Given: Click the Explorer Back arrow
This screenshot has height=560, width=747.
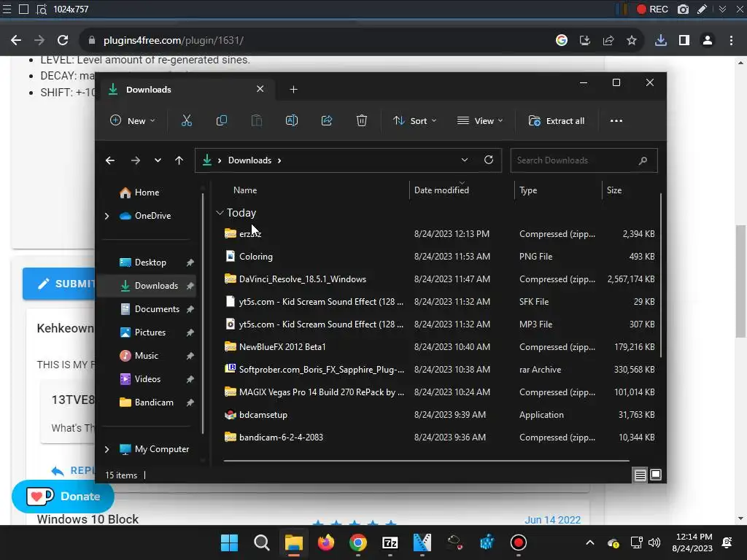Looking at the screenshot, I should click(110, 160).
